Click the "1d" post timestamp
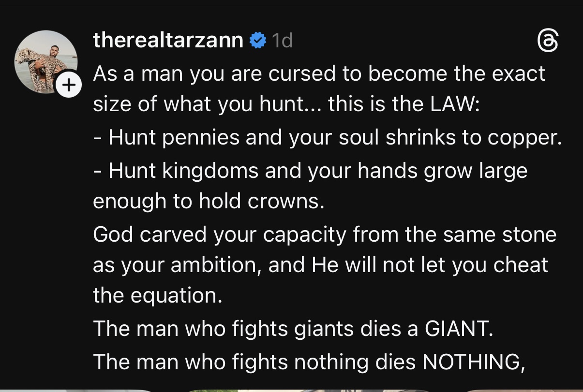 tap(282, 41)
